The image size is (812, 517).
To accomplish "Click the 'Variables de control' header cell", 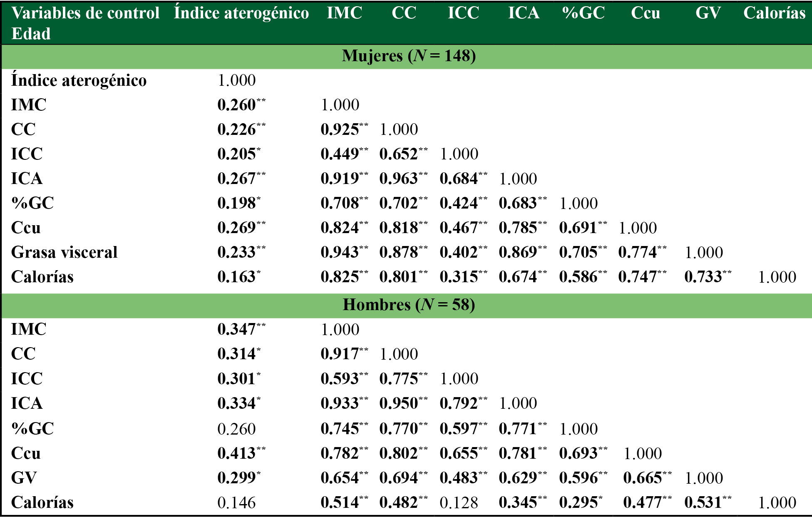I will coord(85,13).
